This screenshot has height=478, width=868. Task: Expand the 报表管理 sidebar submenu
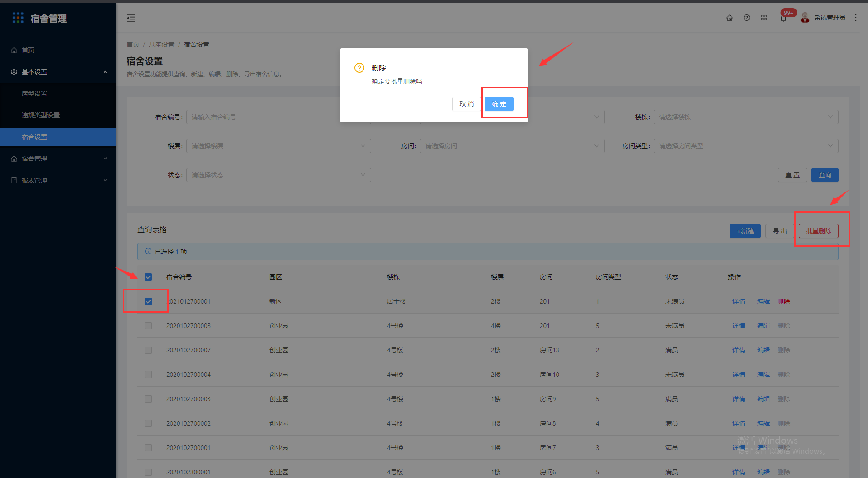[x=58, y=180]
